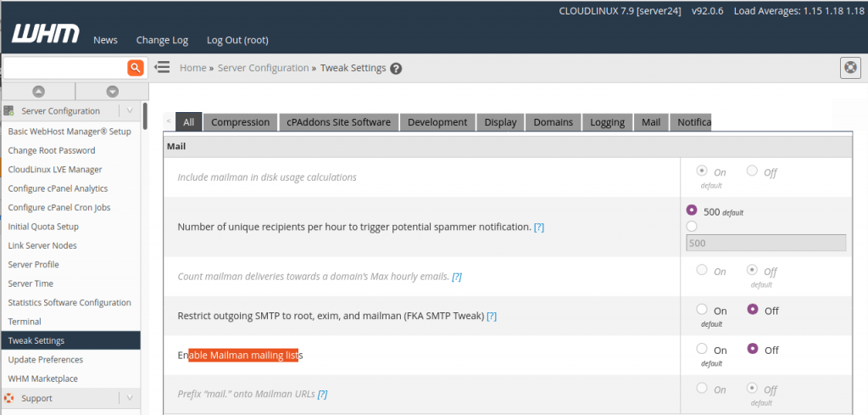Click the Server Configuration section icon

8,111
